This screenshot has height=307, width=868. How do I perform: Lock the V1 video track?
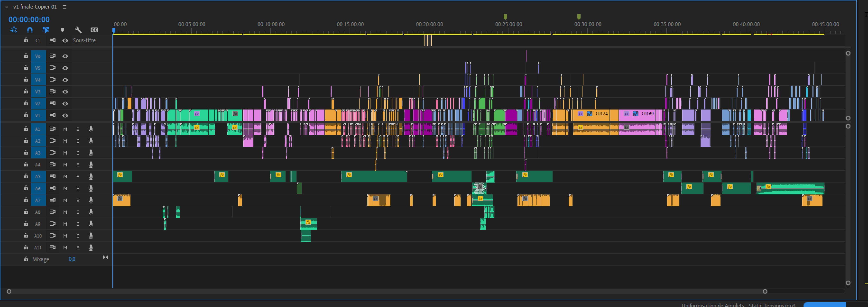coord(26,115)
